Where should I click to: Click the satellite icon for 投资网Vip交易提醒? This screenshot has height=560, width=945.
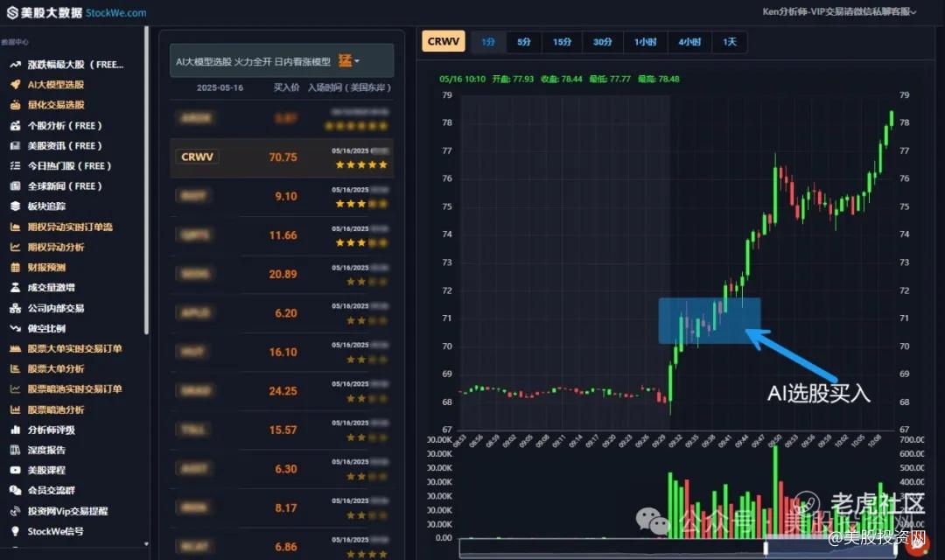(x=15, y=511)
